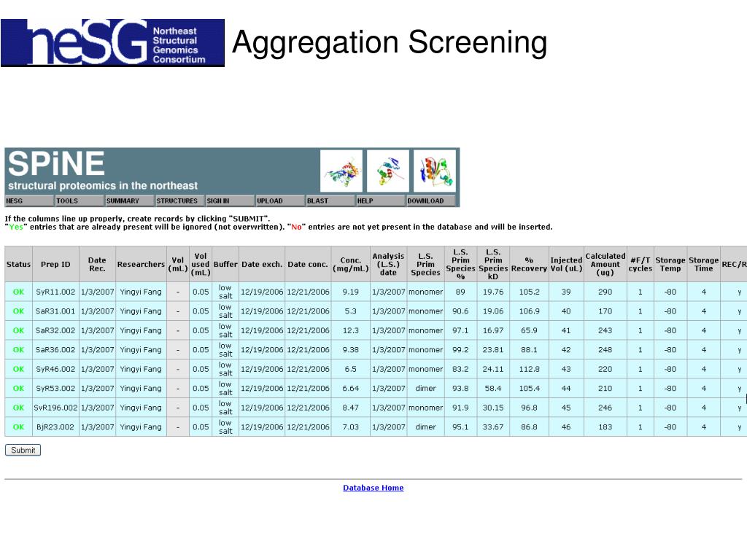This screenshot has width=747, height=560.
Task: Select Prep ID SyR53.002 cell
Action: coord(55,388)
